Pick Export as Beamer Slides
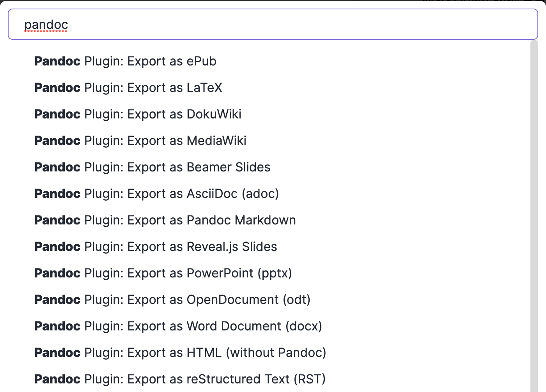 tap(152, 167)
